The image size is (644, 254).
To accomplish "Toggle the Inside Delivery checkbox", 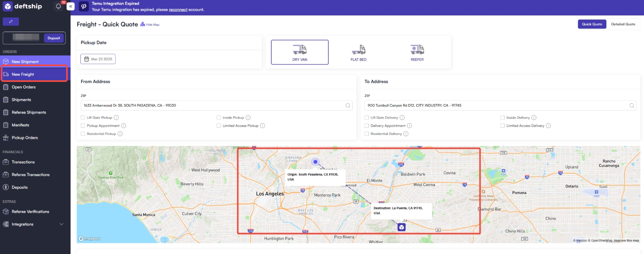I will tap(502, 118).
